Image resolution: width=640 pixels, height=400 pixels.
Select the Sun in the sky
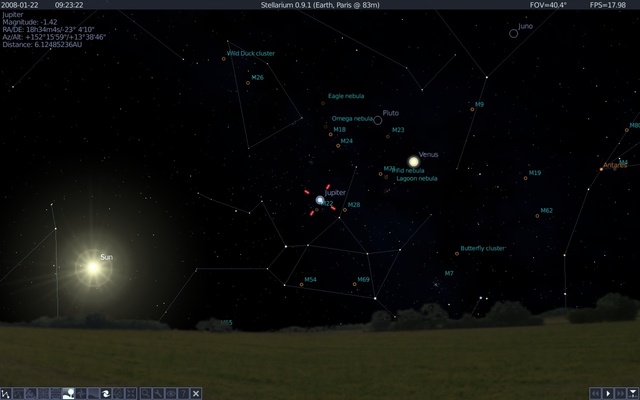pos(93,268)
